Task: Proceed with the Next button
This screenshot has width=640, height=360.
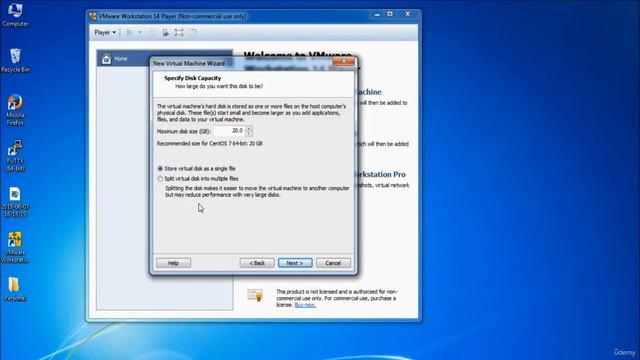Action: (x=295, y=263)
